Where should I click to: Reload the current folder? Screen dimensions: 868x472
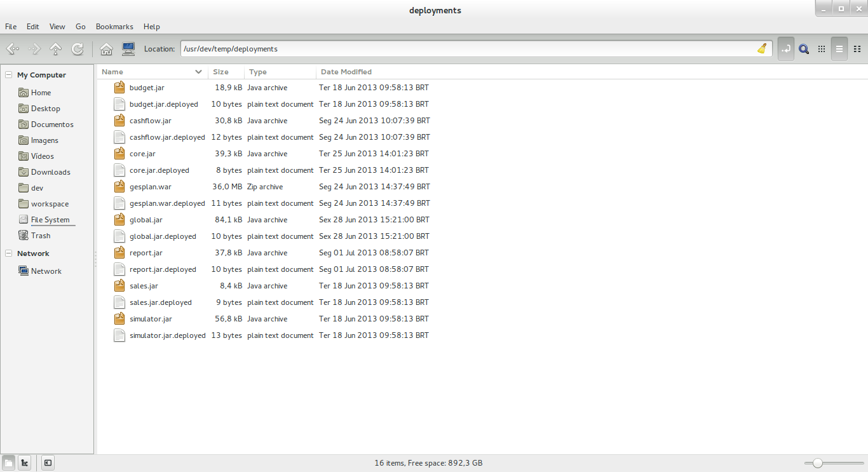(x=78, y=48)
